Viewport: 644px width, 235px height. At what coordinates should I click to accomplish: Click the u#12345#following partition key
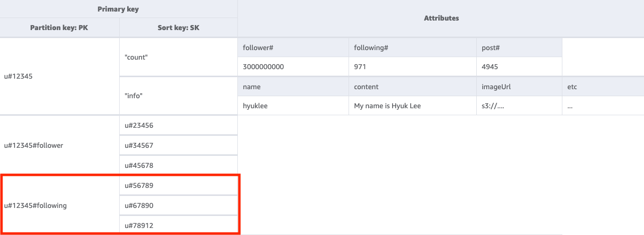(x=36, y=205)
